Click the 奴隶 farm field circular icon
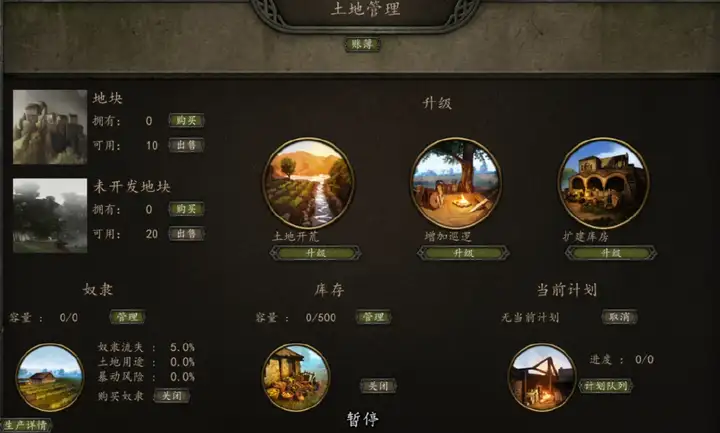720x433 pixels. click(x=50, y=377)
